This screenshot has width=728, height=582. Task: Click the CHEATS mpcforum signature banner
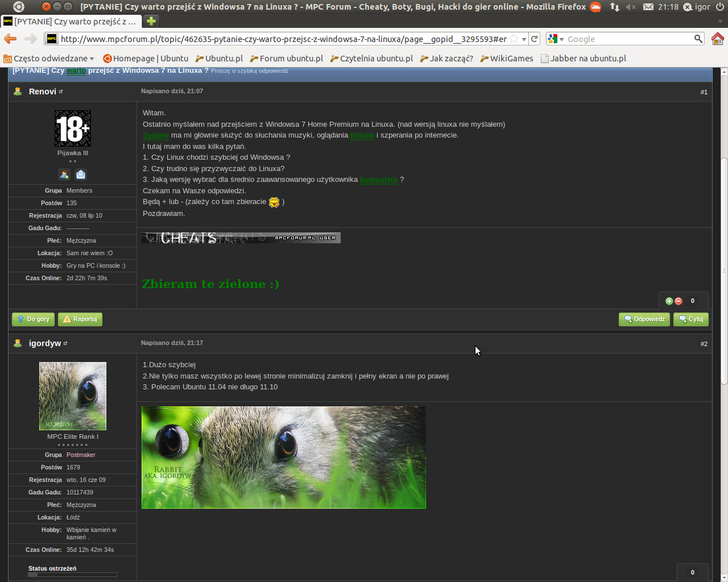point(241,238)
